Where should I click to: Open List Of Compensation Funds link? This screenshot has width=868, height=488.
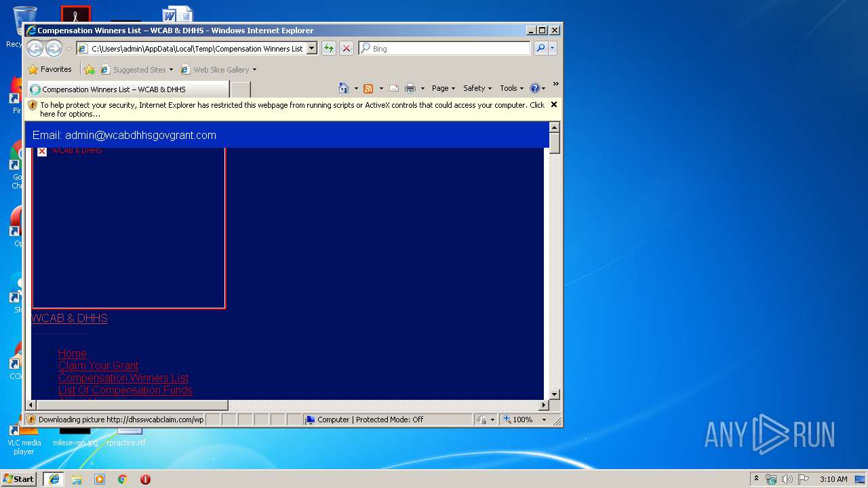click(x=125, y=390)
